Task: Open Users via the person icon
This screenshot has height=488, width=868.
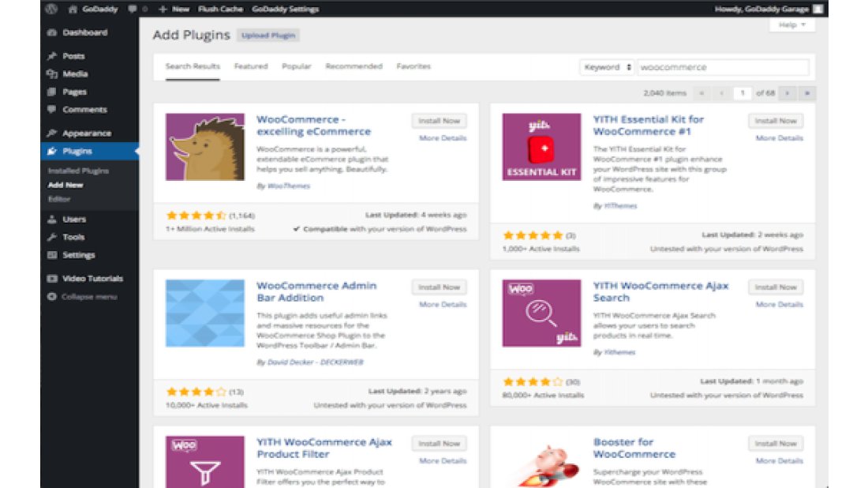Action: coord(51,219)
